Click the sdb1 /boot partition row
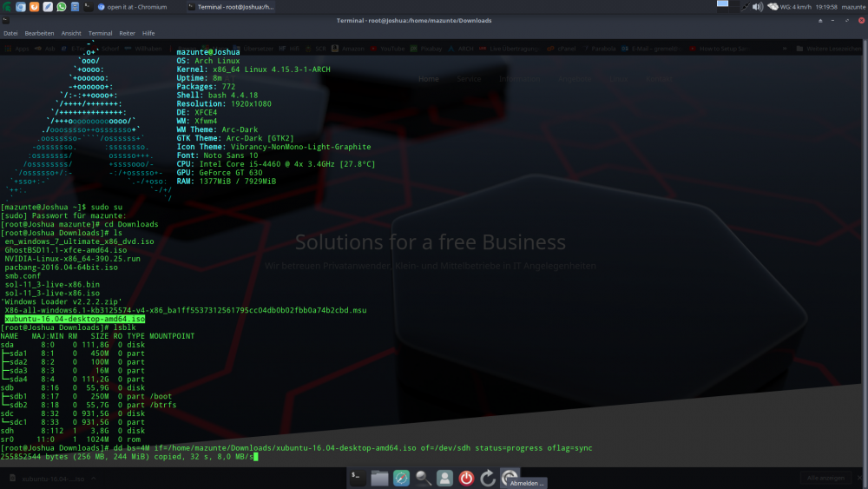This screenshot has height=489, width=868. [86, 397]
